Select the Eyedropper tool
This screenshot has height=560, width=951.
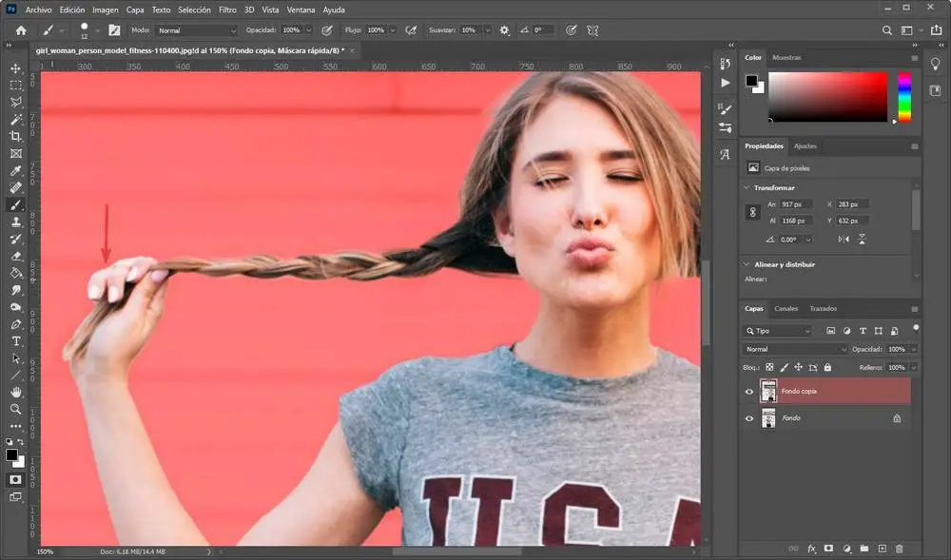coord(15,171)
